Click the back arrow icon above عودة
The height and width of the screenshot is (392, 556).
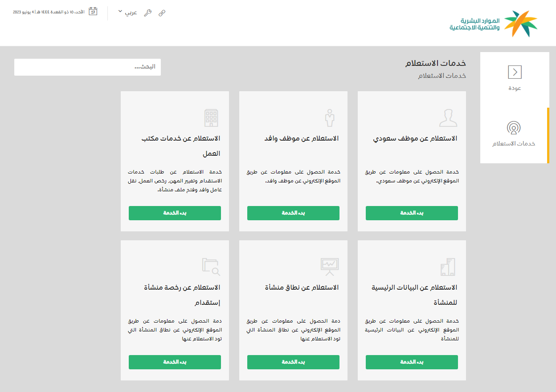point(515,72)
